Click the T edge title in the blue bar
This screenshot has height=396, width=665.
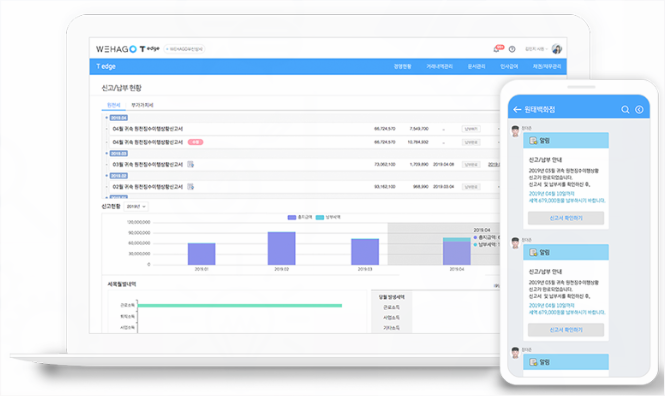coord(106,67)
